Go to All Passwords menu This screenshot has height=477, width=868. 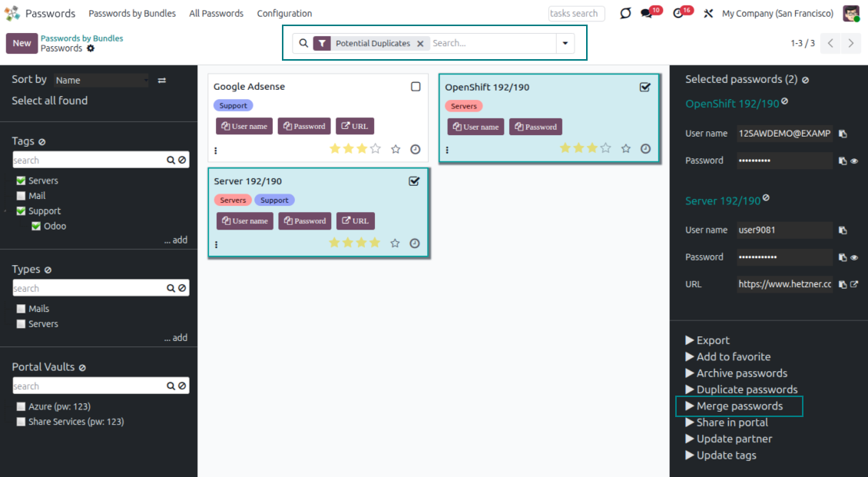coord(216,14)
